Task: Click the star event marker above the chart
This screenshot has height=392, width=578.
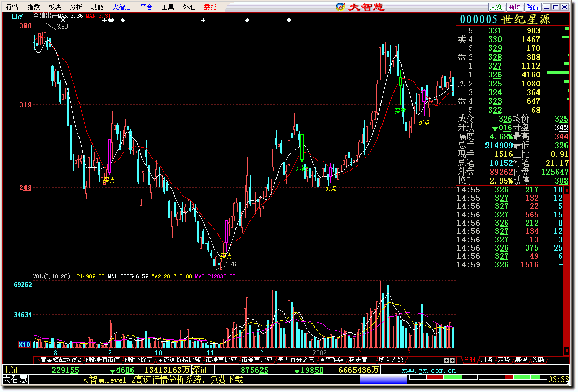Action: coord(63,20)
